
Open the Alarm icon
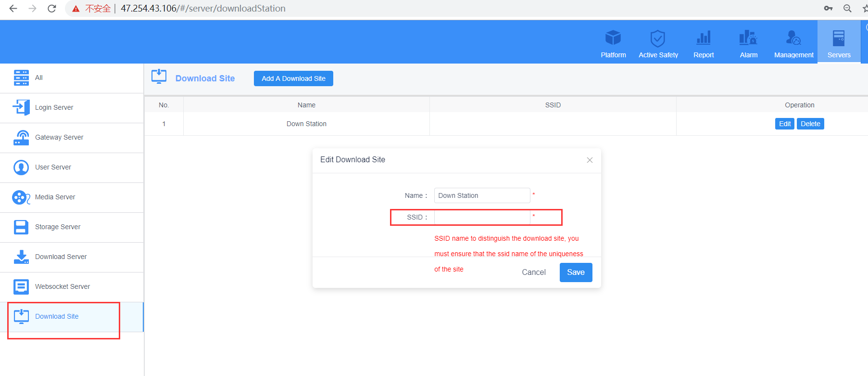(748, 38)
